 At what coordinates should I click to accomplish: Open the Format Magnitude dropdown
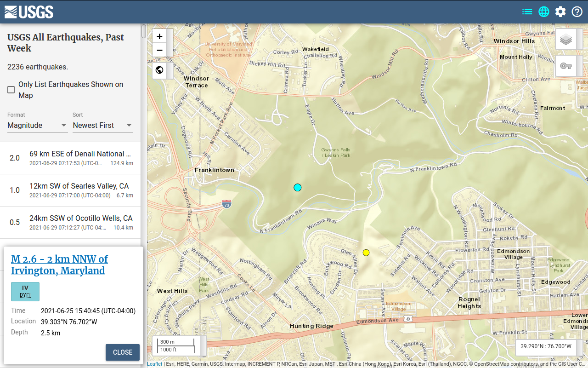pyautogui.click(x=37, y=125)
